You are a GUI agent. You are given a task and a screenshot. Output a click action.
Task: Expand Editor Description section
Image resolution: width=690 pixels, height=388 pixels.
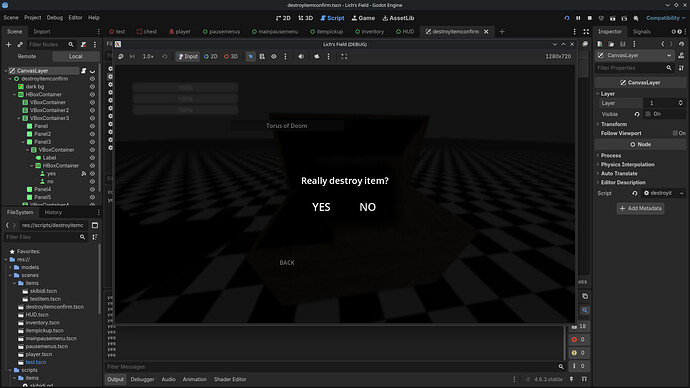point(623,183)
